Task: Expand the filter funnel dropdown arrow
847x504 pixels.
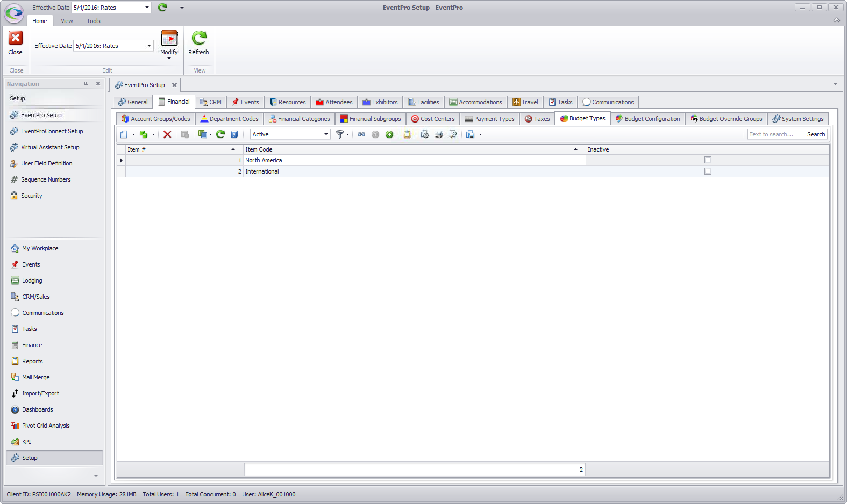Action: pos(347,135)
